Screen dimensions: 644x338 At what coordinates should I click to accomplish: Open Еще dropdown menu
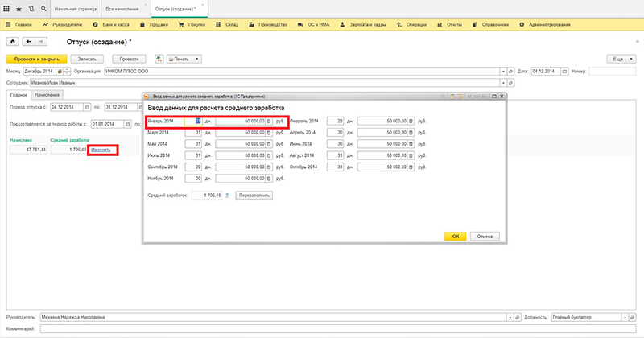point(621,59)
